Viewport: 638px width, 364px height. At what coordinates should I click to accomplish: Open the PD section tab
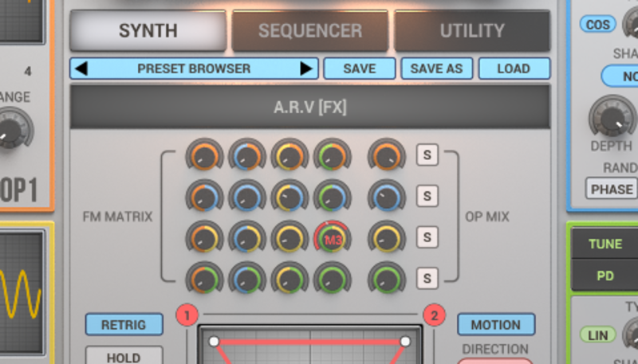[x=605, y=276]
